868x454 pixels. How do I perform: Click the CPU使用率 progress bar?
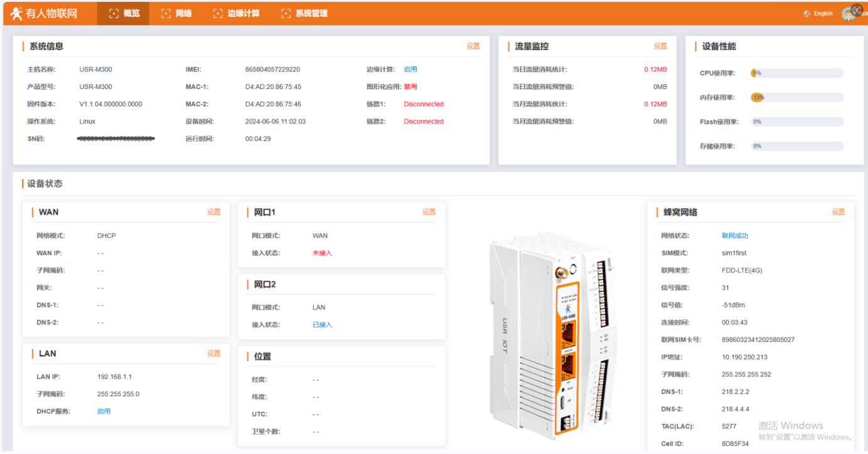click(797, 73)
